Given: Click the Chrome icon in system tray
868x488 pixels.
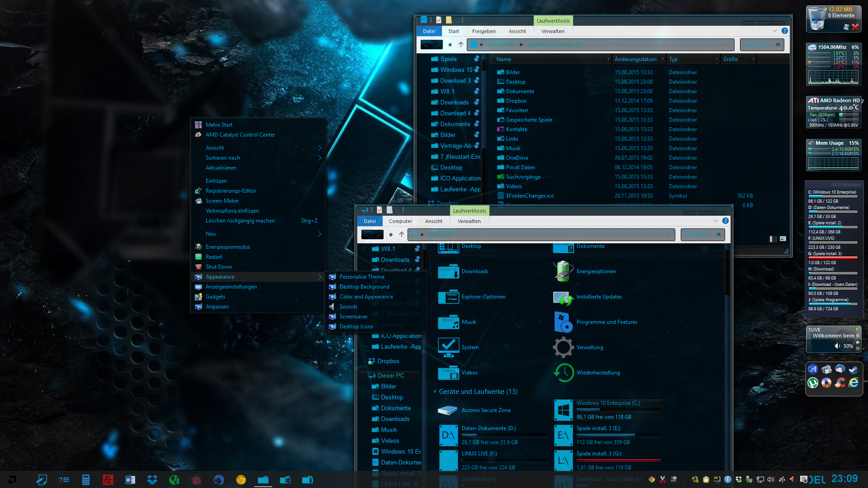Looking at the screenshot, I should coord(652,479).
